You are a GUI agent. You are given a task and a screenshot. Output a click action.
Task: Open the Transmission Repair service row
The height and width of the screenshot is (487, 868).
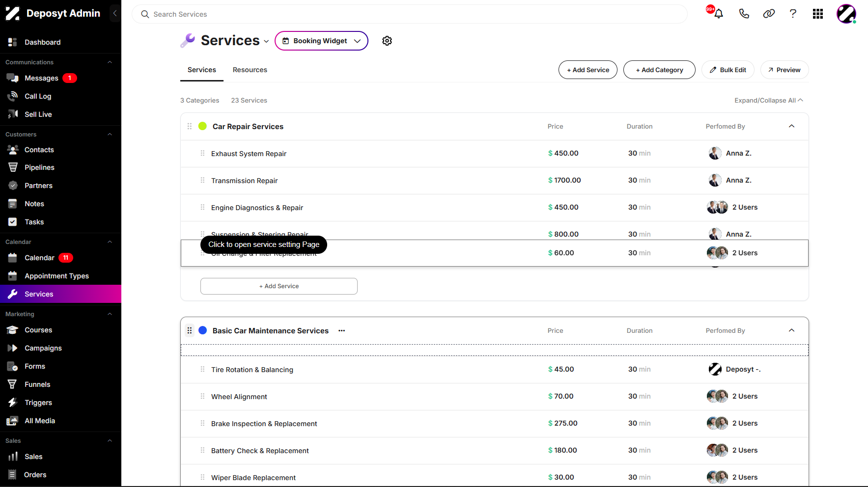coord(495,181)
